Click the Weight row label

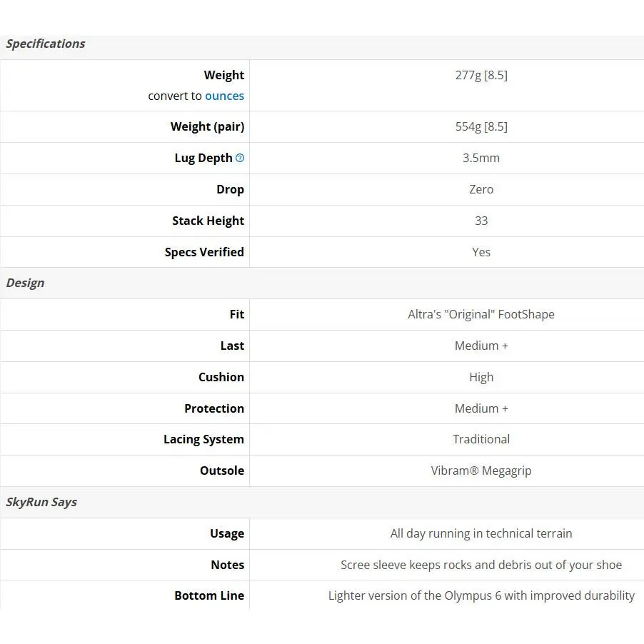click(224, 75)
